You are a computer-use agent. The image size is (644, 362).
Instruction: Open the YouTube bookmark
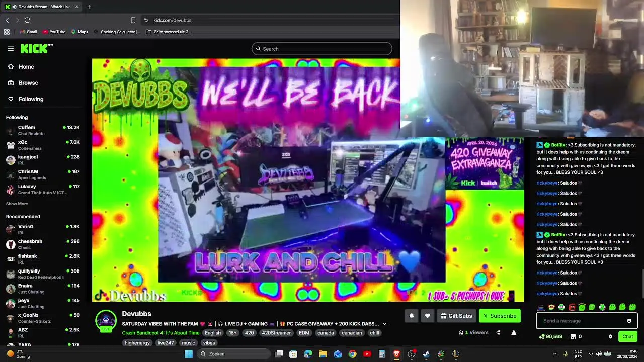point(54,32)
